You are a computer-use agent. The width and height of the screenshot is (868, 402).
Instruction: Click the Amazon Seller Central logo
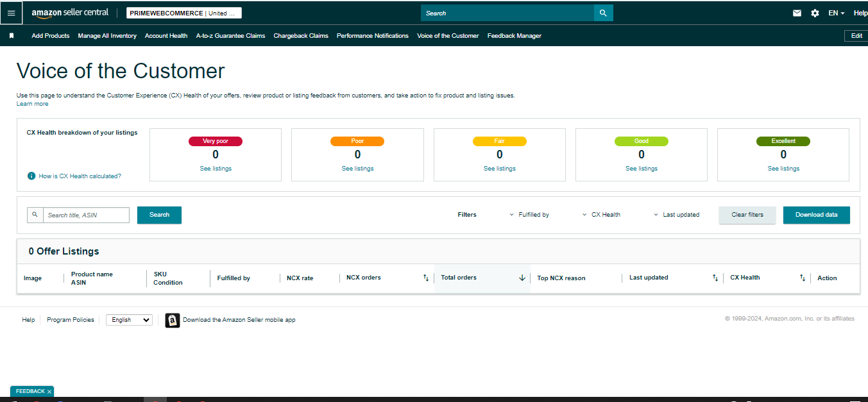click(70, 13)
